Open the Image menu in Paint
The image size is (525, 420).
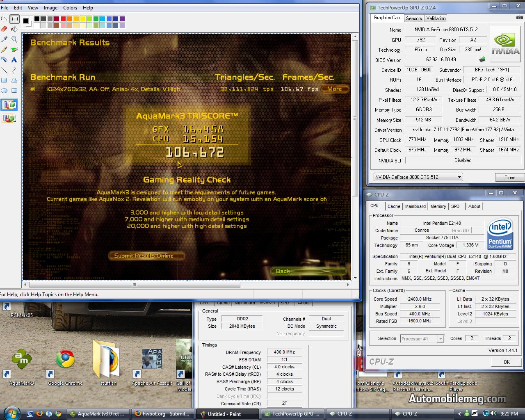[x=50, y=8]
